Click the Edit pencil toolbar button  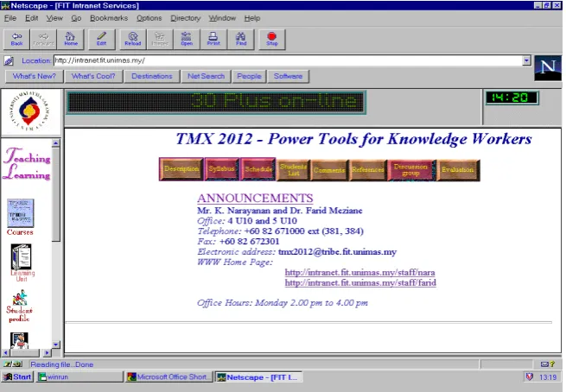tap(101, 39)
